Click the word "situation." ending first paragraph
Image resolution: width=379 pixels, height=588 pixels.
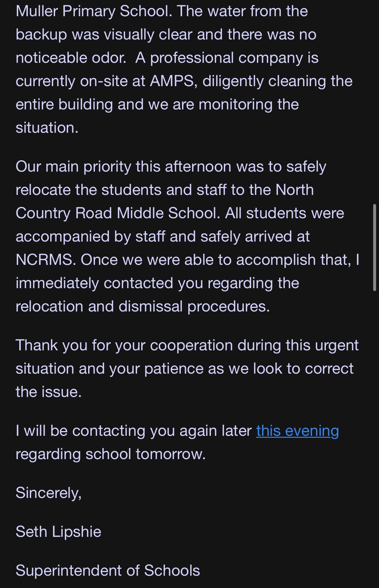[47, 128]
